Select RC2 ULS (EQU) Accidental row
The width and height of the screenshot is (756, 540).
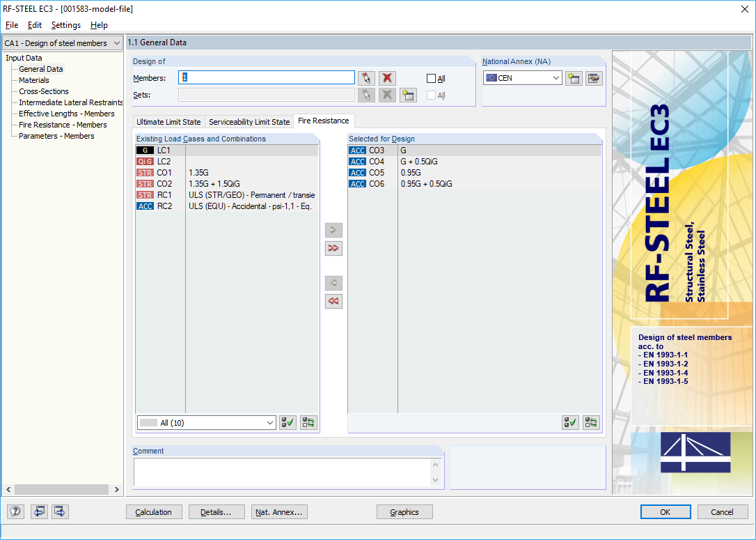pyautogui.click(x=227, y=206)
